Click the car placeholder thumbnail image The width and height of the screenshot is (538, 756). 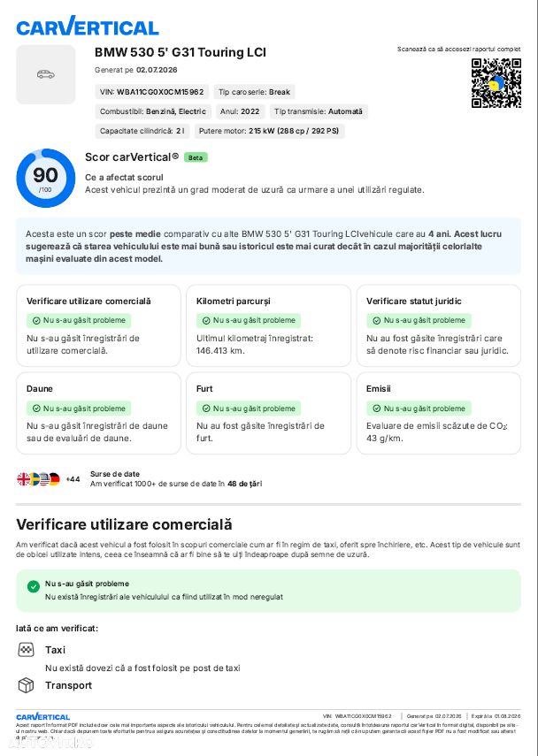click(x=46, y=74)
